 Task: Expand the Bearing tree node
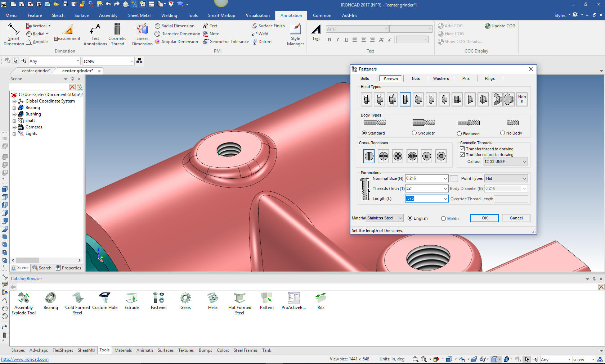(x=14, y=108)
